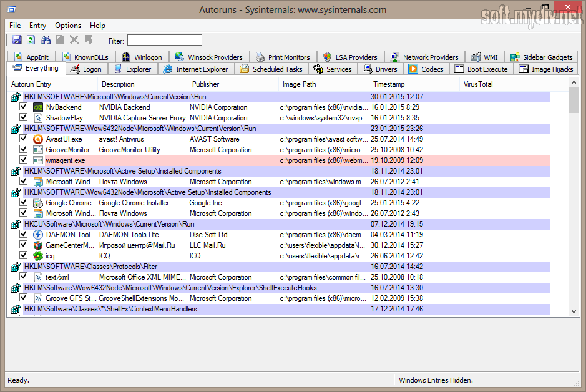Screen dimensions: 586x392
Task: Switch to the Scheduled Tasks tab
Action: pyautogui.click(x=271, y=69)
